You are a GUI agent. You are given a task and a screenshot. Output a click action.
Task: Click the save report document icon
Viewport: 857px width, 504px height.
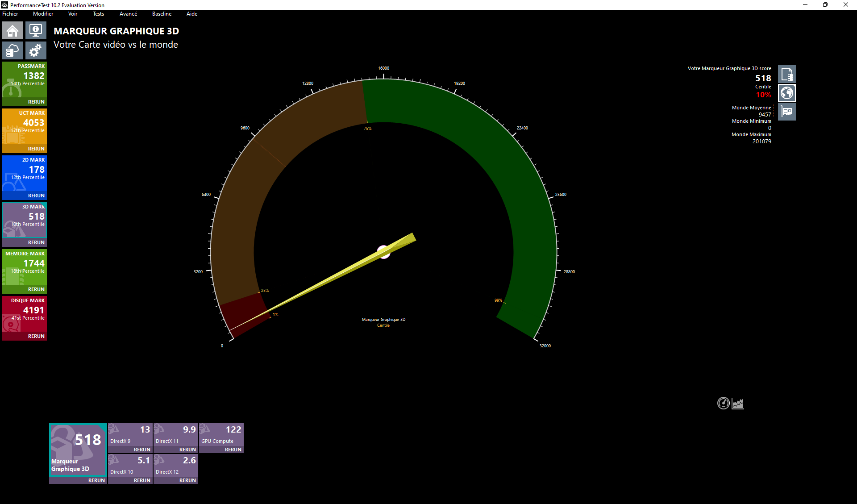tap(786, 74)
